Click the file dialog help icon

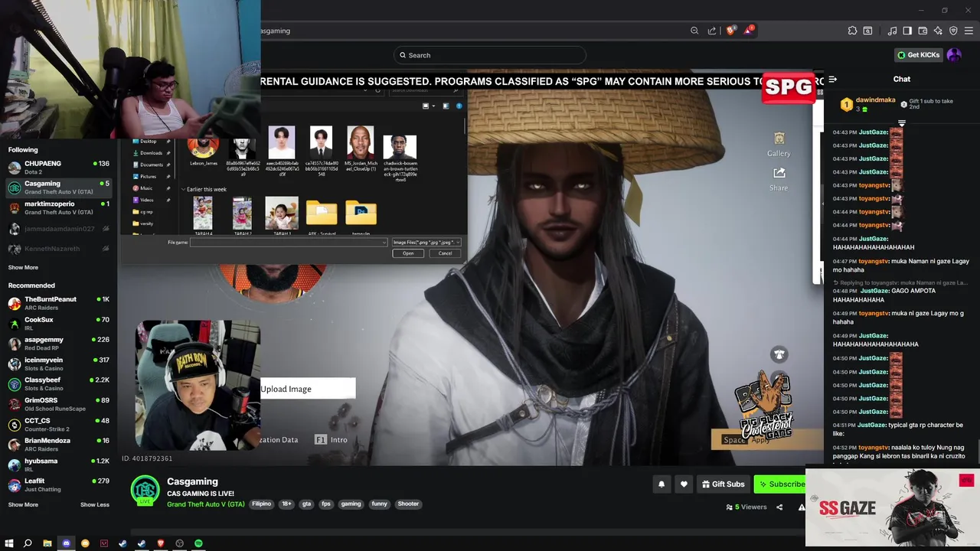[x=459, y=106]
